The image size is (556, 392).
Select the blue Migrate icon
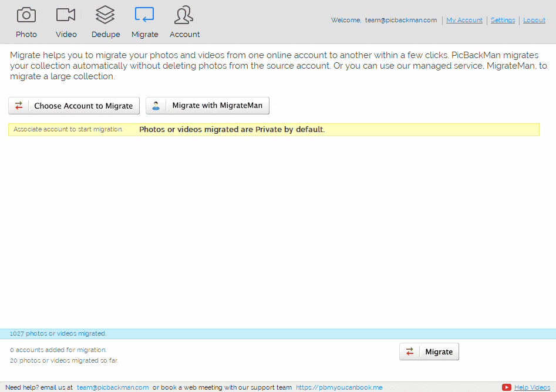point(144,15)
